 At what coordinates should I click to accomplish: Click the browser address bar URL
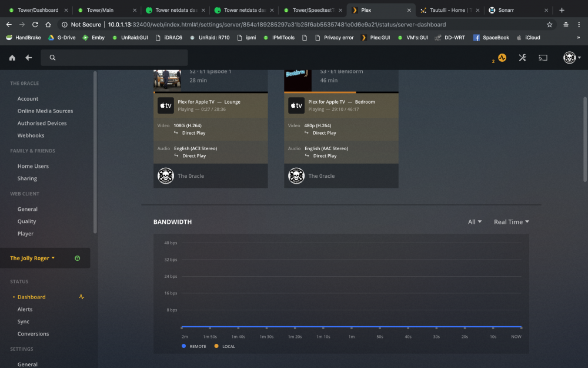(277, 24)
